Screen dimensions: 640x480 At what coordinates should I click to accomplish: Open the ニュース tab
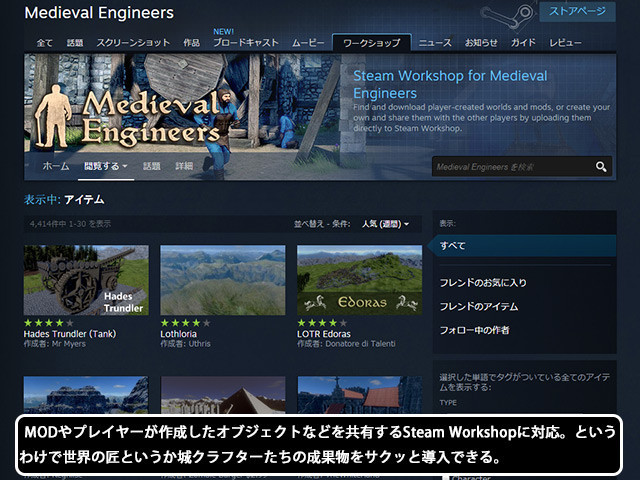point(435,43)
